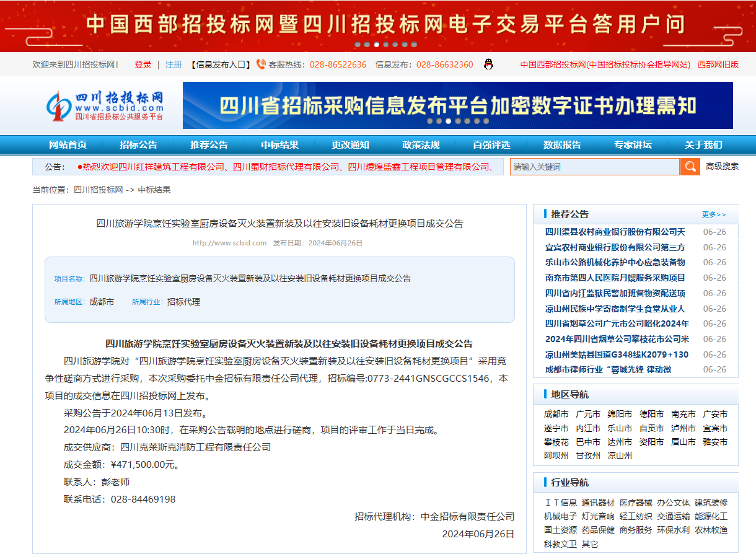756x554 pixels.
Task: Open 百强评选 in the navigation bar
Action: pyautogui.click(x=492, y=145)
